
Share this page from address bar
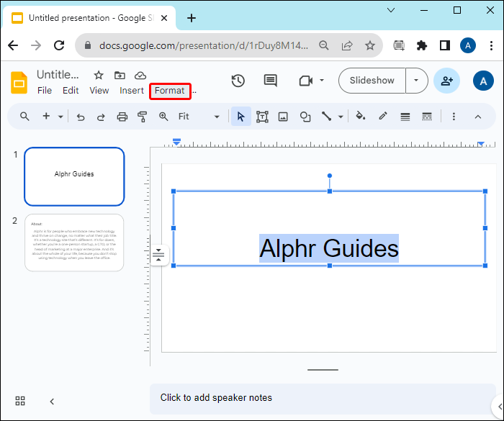click(x=347, y=45)
